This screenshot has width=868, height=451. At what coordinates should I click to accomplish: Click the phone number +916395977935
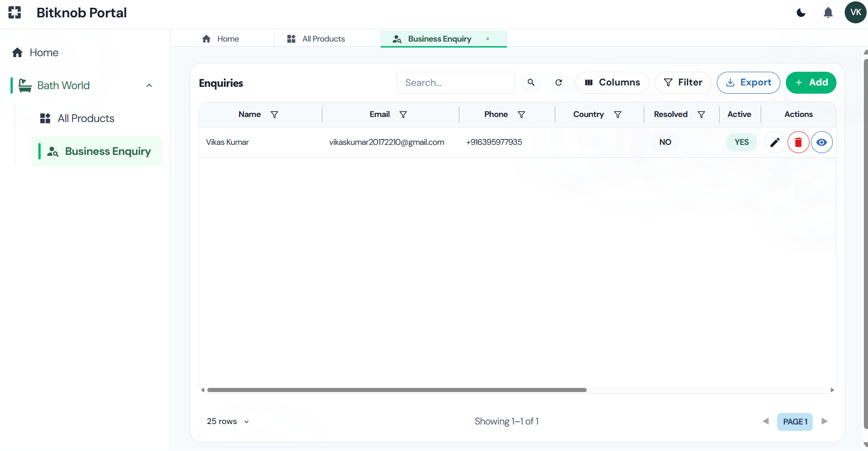pyautogui.click(x=494, y=142)
